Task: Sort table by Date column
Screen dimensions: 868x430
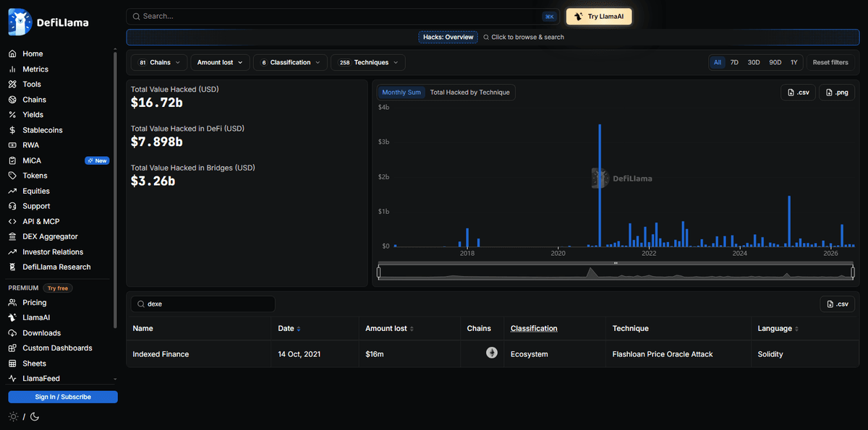Action: tap(289, 329)
